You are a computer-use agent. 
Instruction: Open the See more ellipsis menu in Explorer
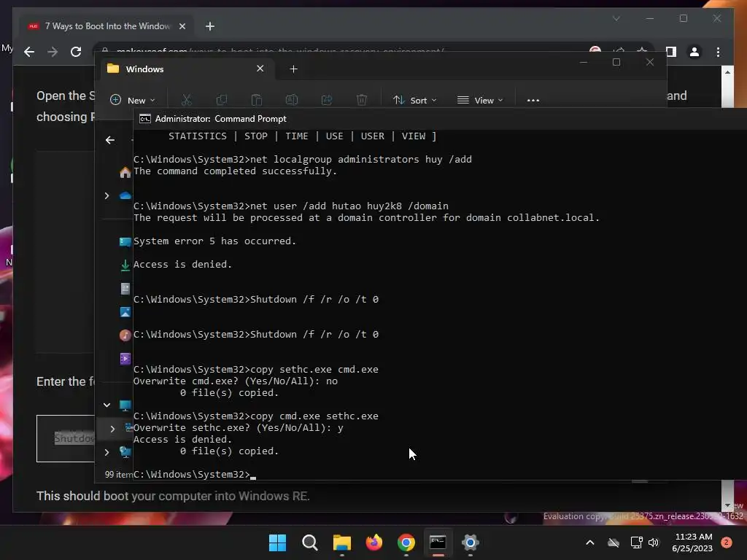[x=533, y=100]
